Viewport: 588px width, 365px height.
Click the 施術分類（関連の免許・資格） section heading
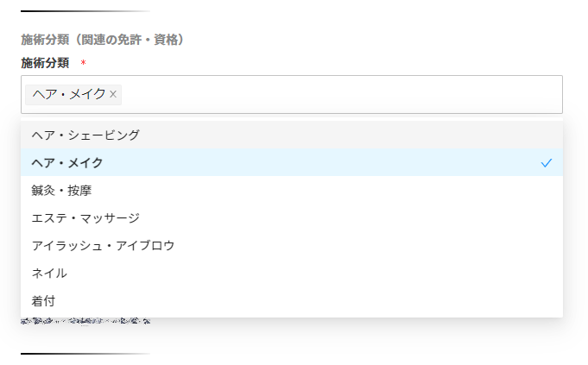click(x=103, y=40)
